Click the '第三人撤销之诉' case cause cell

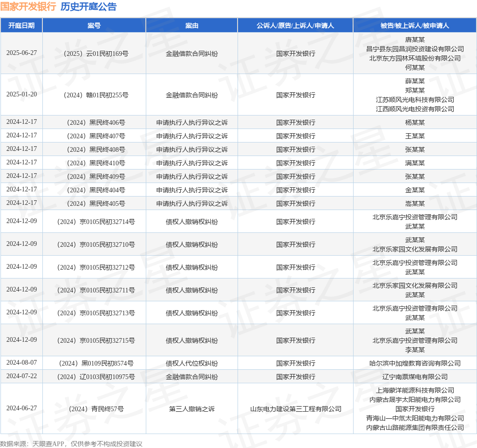coord(191,409)
